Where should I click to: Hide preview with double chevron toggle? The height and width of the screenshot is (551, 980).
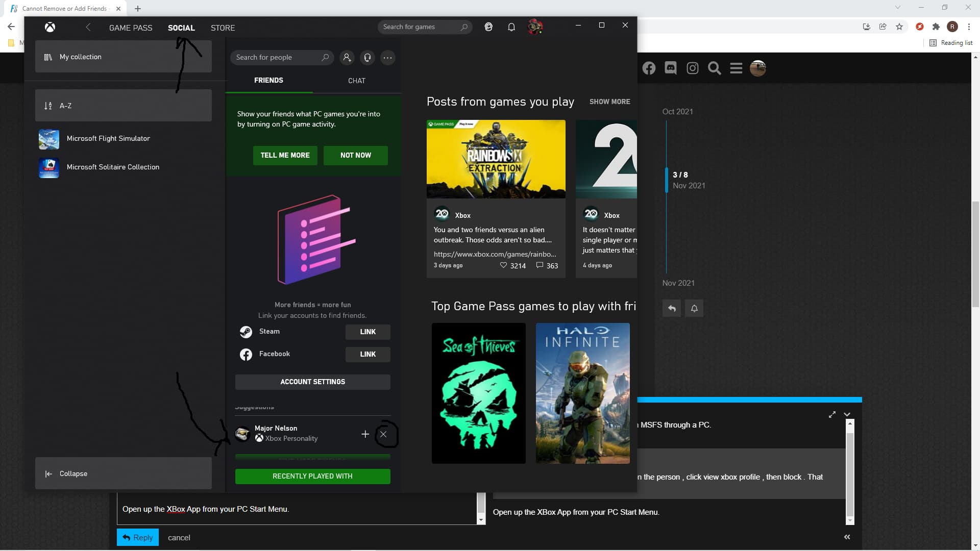[847, 537]
